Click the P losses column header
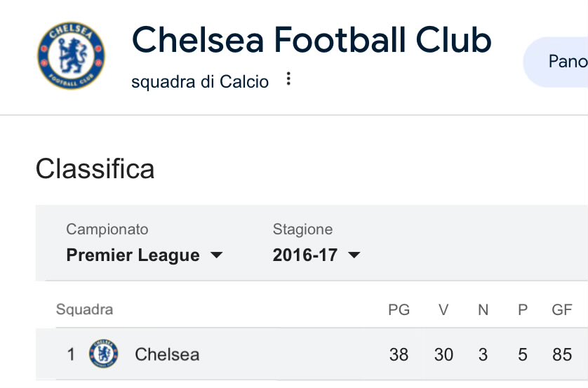Screen dimensions: 588x388 pyautogui.click(x=523, y=309)
